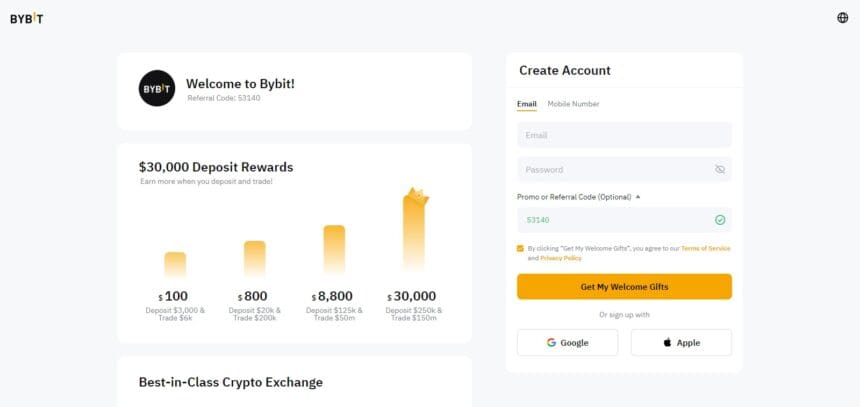Focus the Password input field
The width and height of the screenshot is (860, 407).
(624, 169)
